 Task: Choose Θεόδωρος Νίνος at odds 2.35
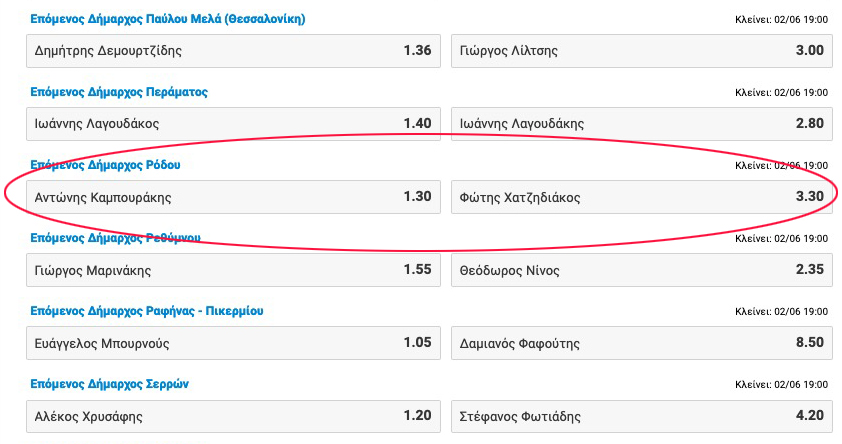coord(641,270)
